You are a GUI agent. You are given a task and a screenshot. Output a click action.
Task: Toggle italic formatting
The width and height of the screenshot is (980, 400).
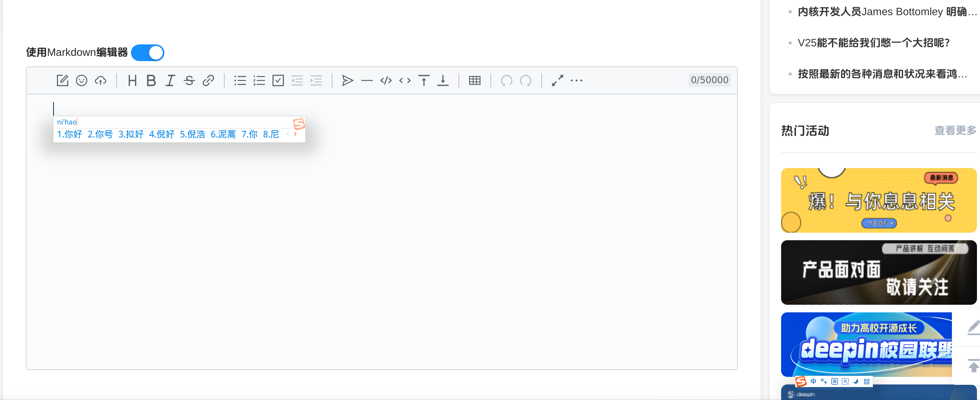170,80
